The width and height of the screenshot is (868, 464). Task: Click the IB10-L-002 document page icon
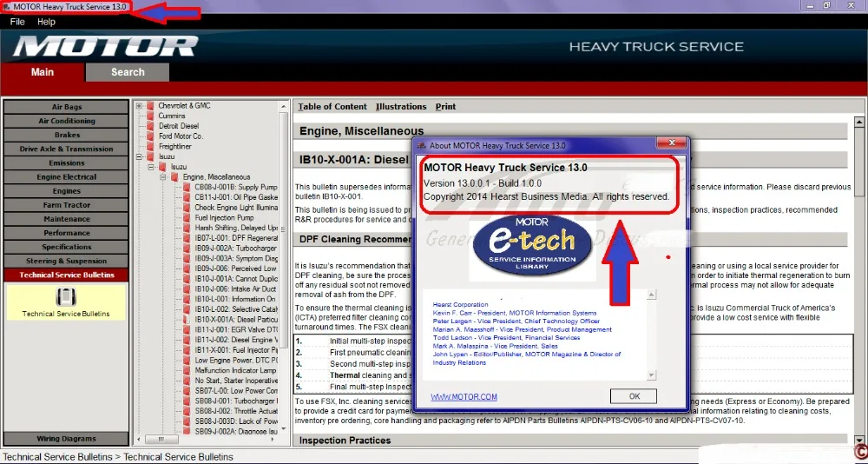[x=187, y=309]
